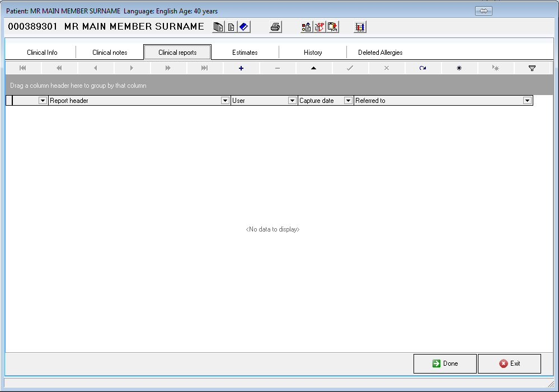Expand the Capture date column filter dropdown

point(348,101)
